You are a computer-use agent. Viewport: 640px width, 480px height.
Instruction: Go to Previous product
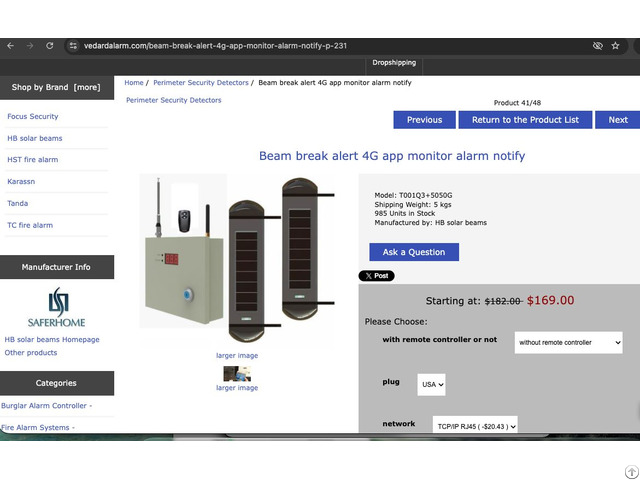424,120
